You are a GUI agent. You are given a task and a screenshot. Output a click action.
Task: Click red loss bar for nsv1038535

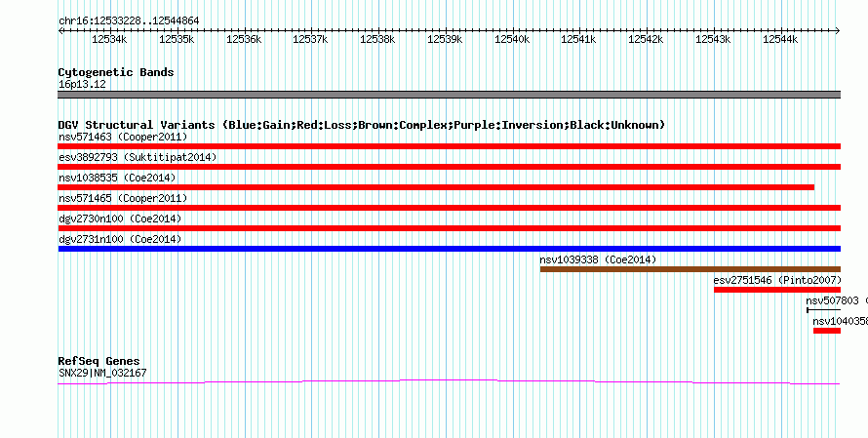(x=436, y=187)
